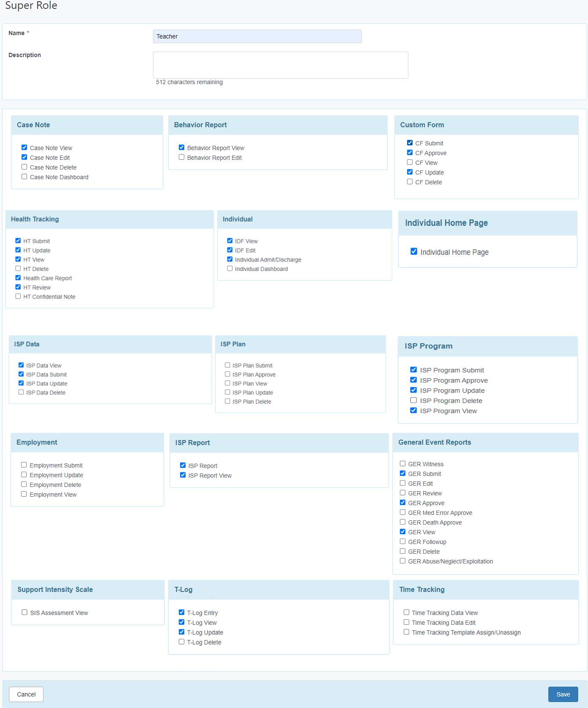Uncheck Behavior Report View
Viewport: 588px width, 708px height.
click(181, 148)
